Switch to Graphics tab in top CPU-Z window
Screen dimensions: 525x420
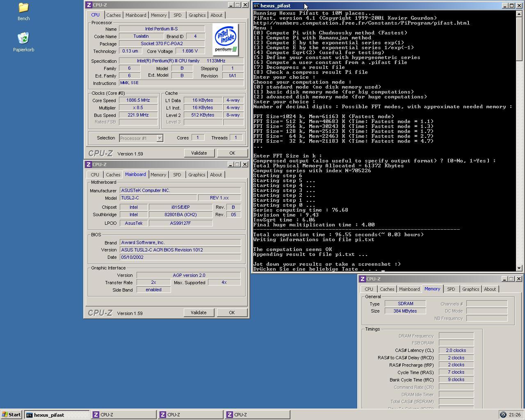point(197,15)
